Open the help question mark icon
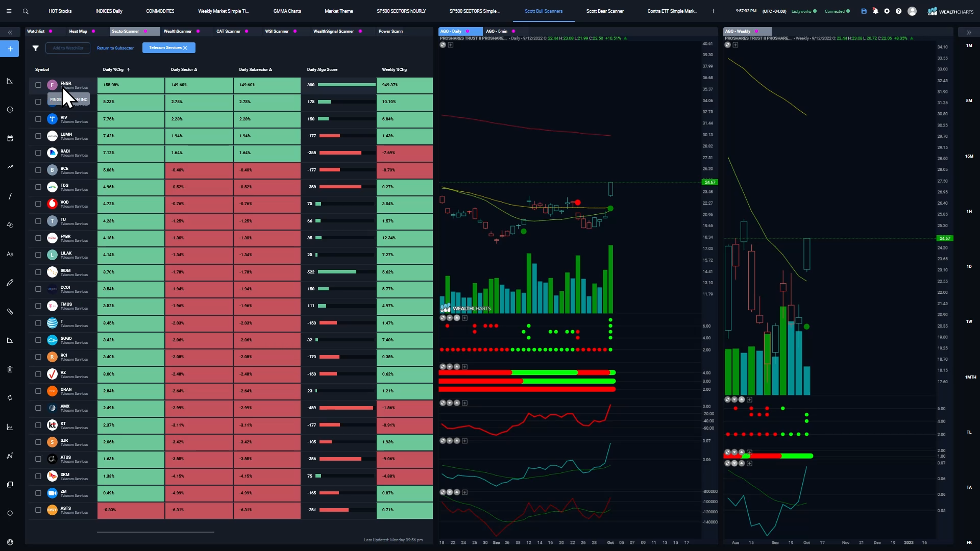The image size is (980, 551). (x=898, y=11)
